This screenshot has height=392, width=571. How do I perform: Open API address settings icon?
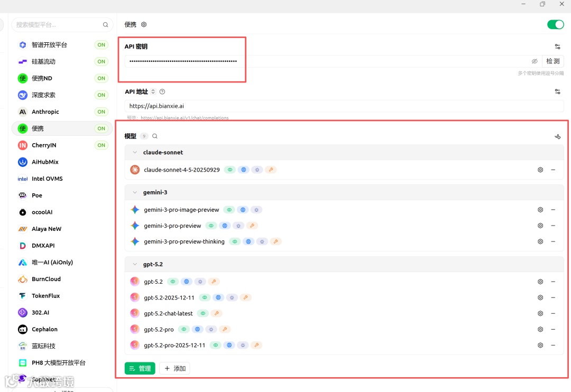[x=558, y=92]
